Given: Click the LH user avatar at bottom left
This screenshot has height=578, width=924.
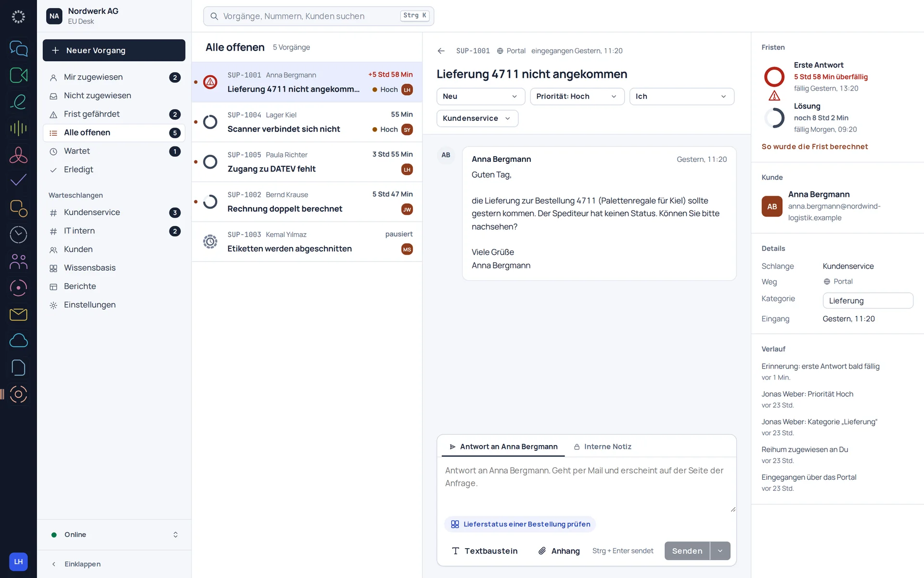Looking at the screenshot, I should pos(18,562).
